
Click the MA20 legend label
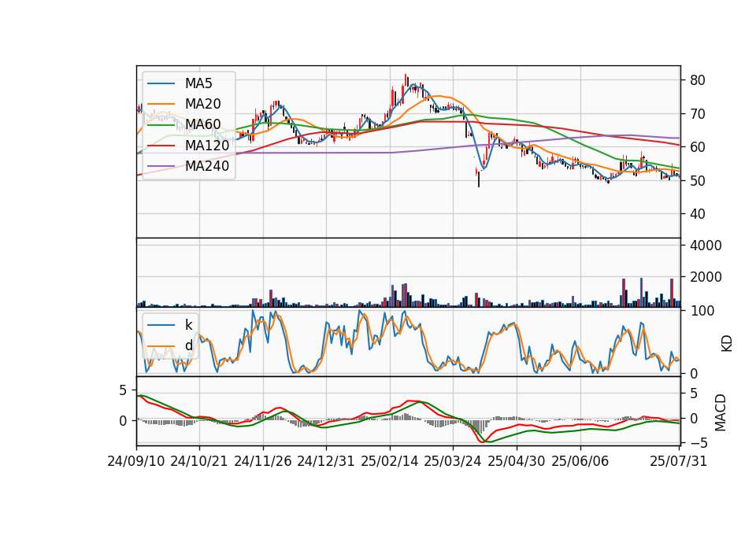click(202, 104)
